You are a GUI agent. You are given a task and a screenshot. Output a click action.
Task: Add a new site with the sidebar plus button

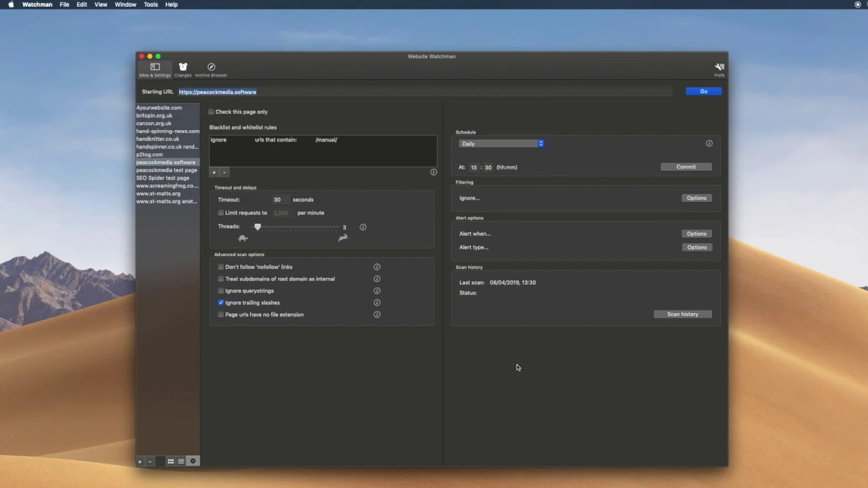[x=140, y=462]
